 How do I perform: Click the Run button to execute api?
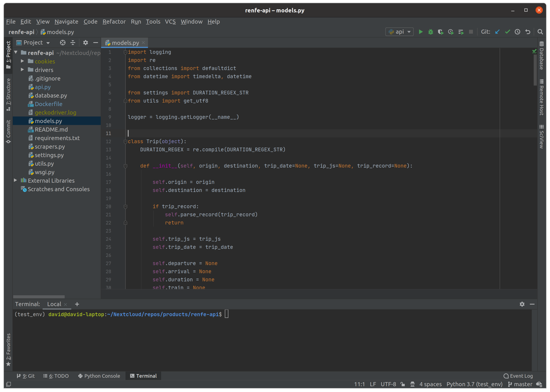(x=420, y=32)
